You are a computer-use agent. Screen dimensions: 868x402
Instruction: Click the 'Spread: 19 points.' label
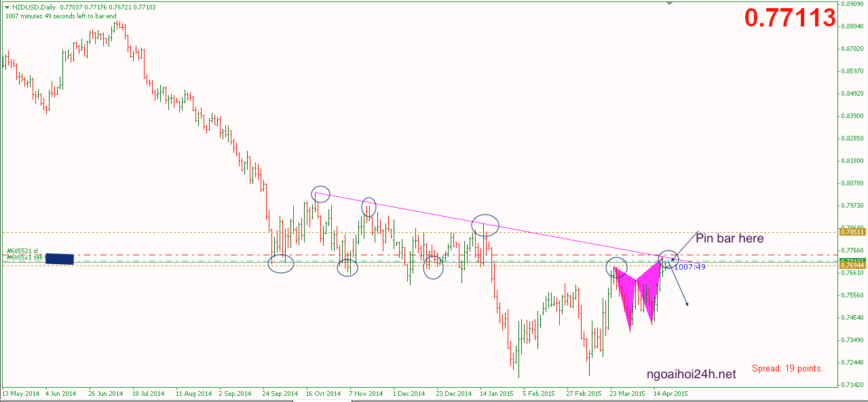click(787, 369)
